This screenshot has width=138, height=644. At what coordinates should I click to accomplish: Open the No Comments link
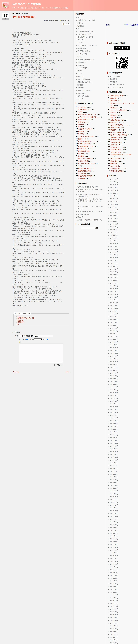coord(66,21)
